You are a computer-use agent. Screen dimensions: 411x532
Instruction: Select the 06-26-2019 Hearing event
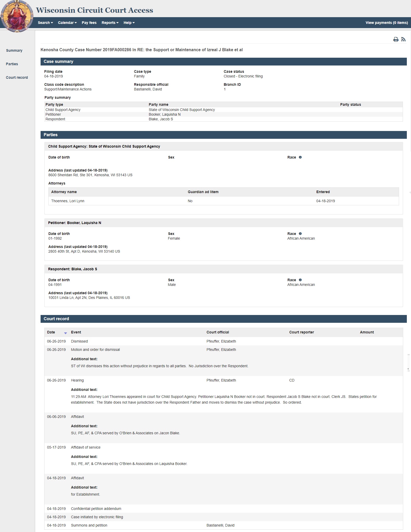tap(224, 394)
